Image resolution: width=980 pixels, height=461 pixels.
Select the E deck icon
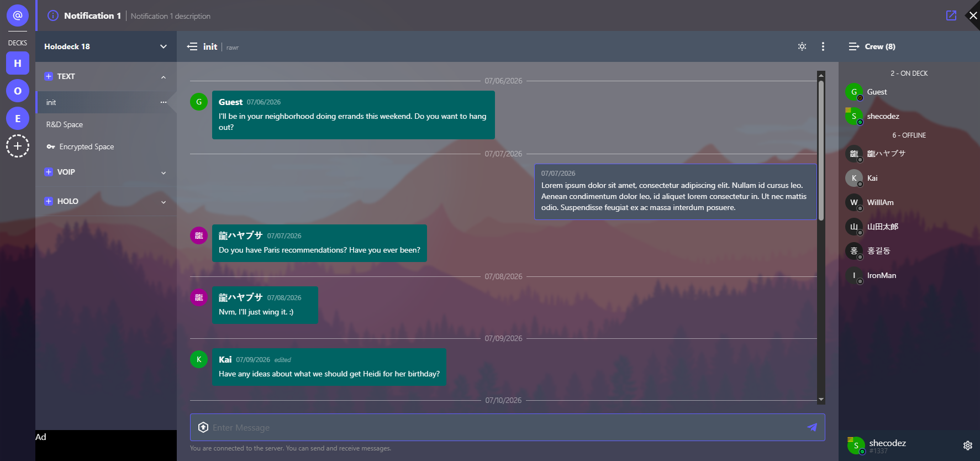[18, 118]
